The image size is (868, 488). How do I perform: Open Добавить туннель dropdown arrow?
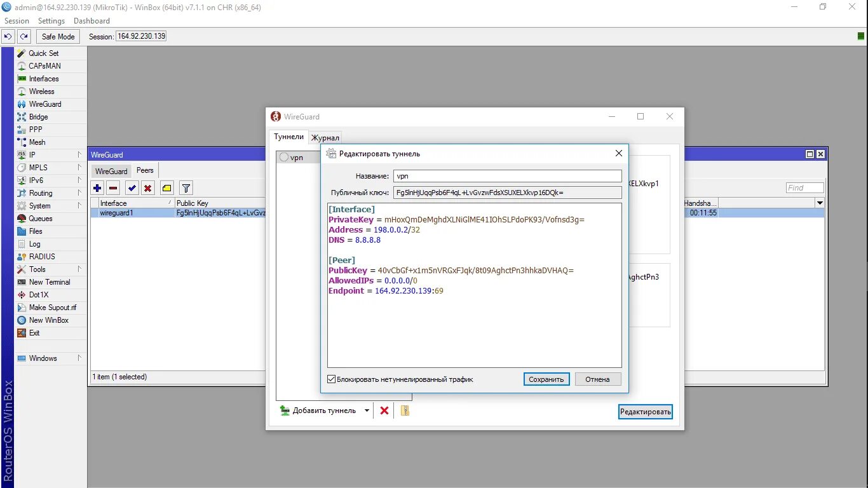367,410
